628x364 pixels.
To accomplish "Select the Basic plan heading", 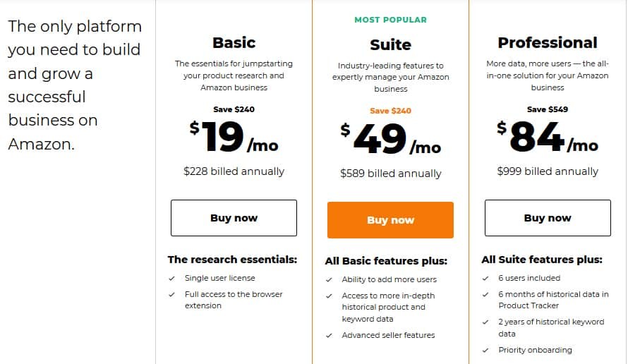I will point(234,42).
